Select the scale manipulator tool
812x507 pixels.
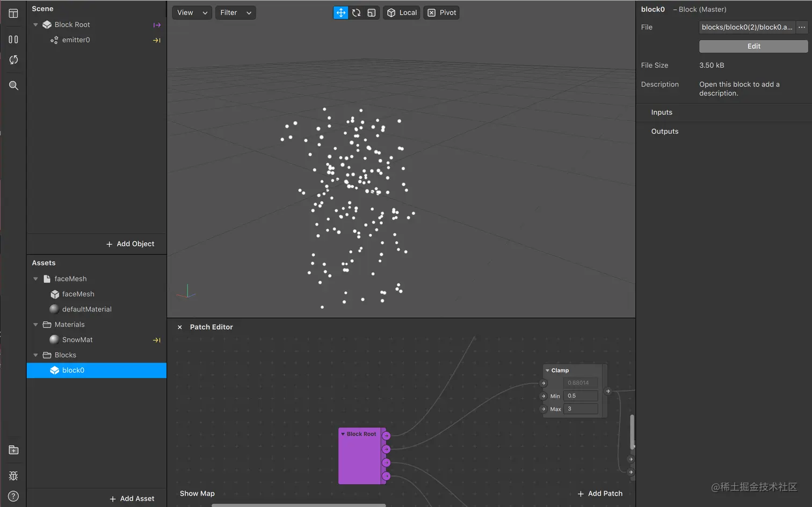point(372,13)
